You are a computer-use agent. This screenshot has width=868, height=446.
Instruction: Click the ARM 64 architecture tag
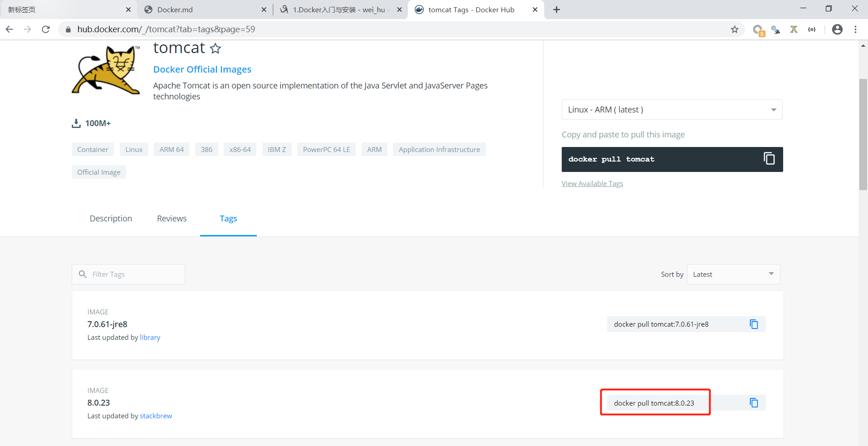click(x=172, y=149)
